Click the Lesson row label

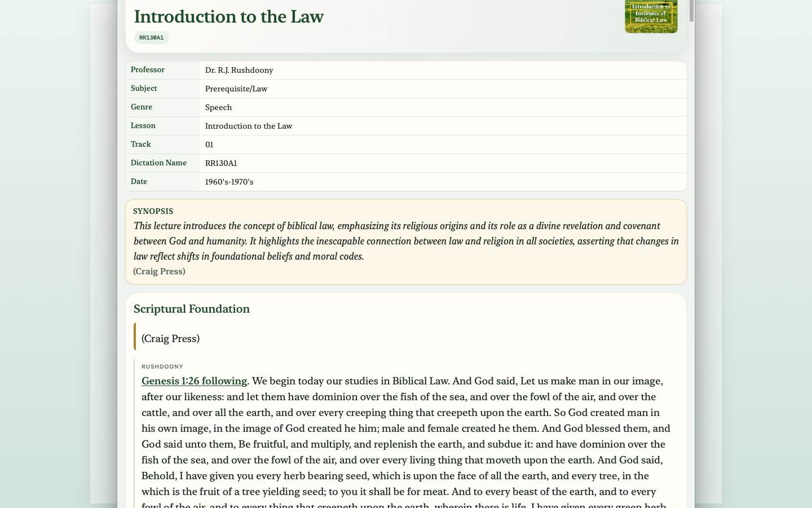(x=143, y=126)
